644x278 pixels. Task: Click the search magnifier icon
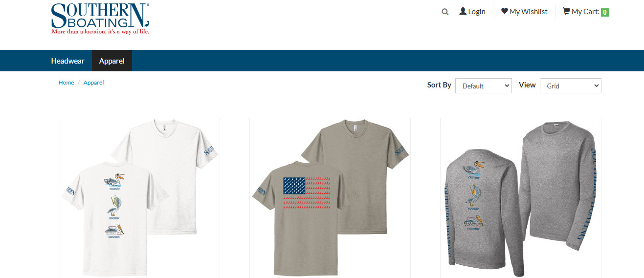pos(445,12)
